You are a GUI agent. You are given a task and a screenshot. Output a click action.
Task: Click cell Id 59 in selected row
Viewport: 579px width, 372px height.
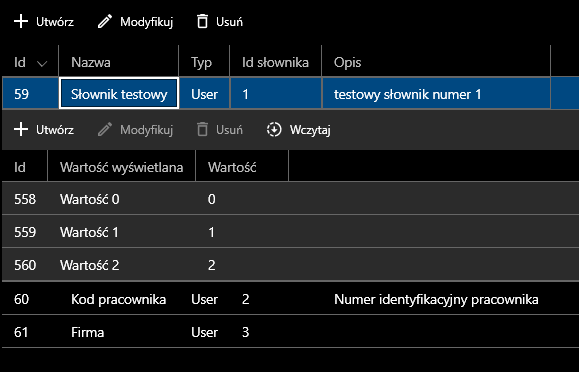coord(30,94)
